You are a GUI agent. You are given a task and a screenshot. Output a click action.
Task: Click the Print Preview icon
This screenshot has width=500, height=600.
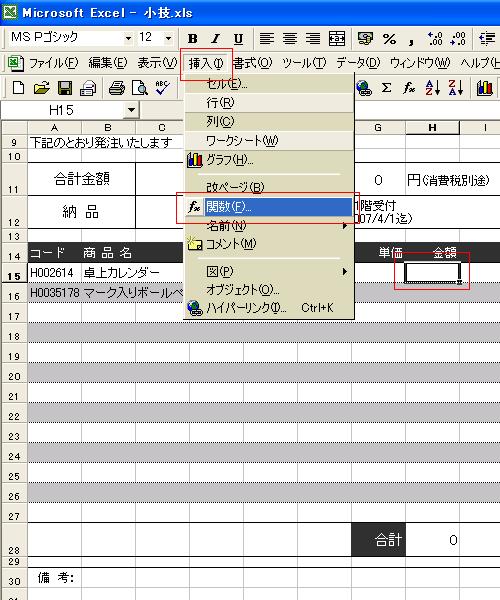click(140, 88)
